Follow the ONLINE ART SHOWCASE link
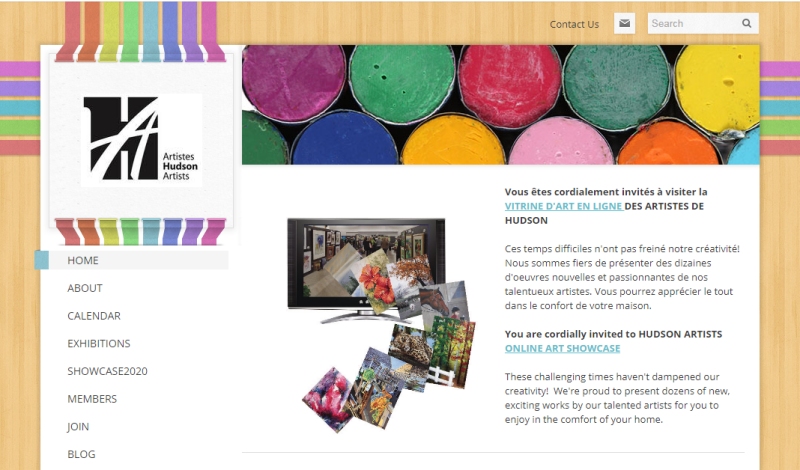 tap(562, 348)
